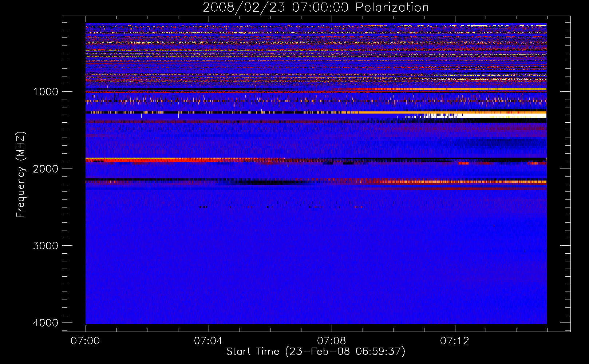Click the 07:12 time tick label
The width and height of the screenshot is (589, 364).
tap(455, 341)
